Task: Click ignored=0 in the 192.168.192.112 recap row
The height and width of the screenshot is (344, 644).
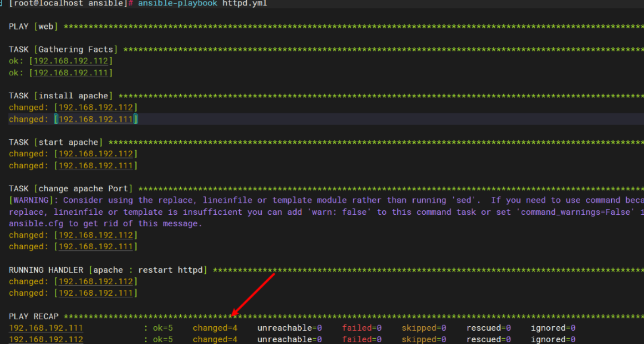Action: pos(553,339)
